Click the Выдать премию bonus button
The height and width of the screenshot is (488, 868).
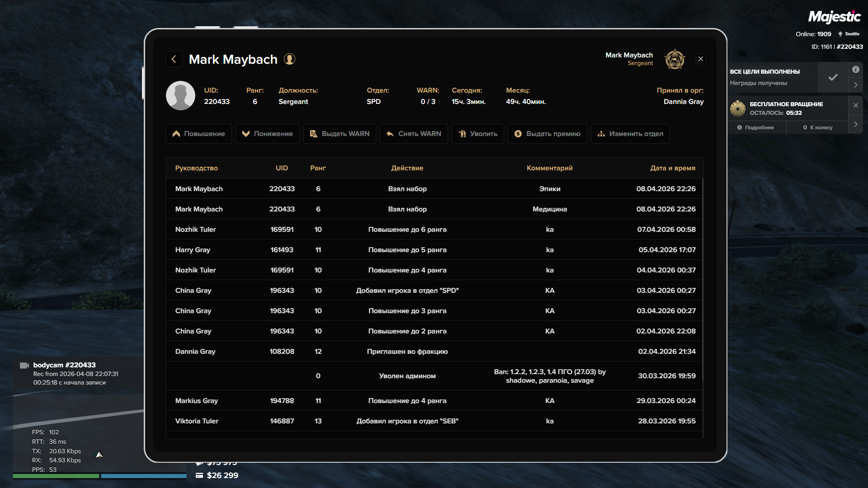coord(547,134)
